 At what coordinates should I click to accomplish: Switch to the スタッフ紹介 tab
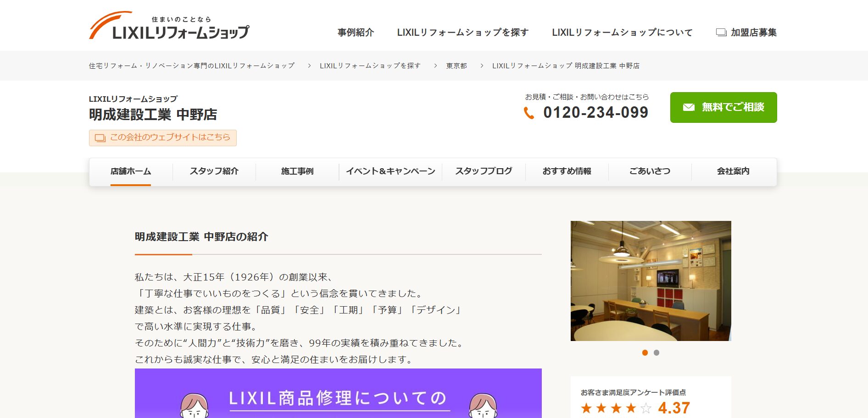214,171
